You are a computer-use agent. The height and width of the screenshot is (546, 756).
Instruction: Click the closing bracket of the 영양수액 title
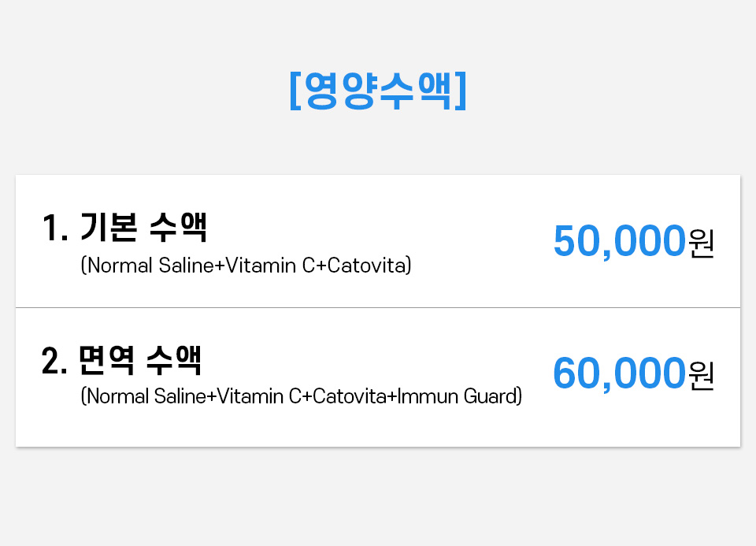(x=461, y=92)
